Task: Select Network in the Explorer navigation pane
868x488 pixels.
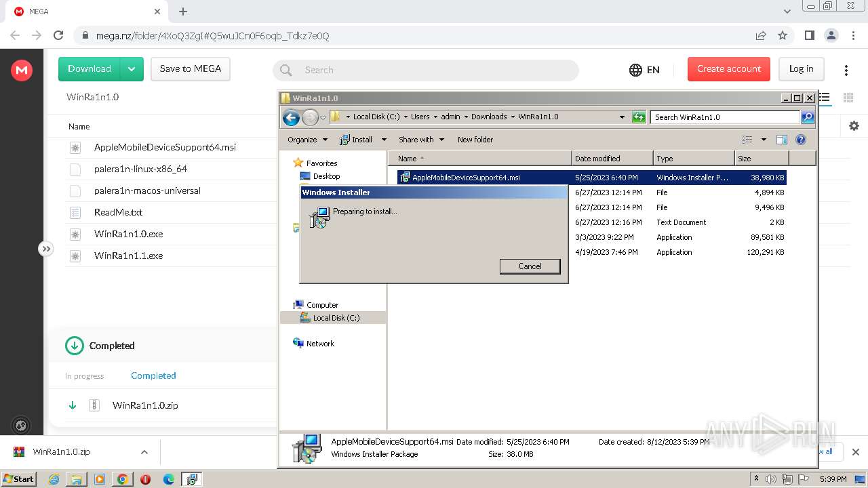Action: point(320,344)
